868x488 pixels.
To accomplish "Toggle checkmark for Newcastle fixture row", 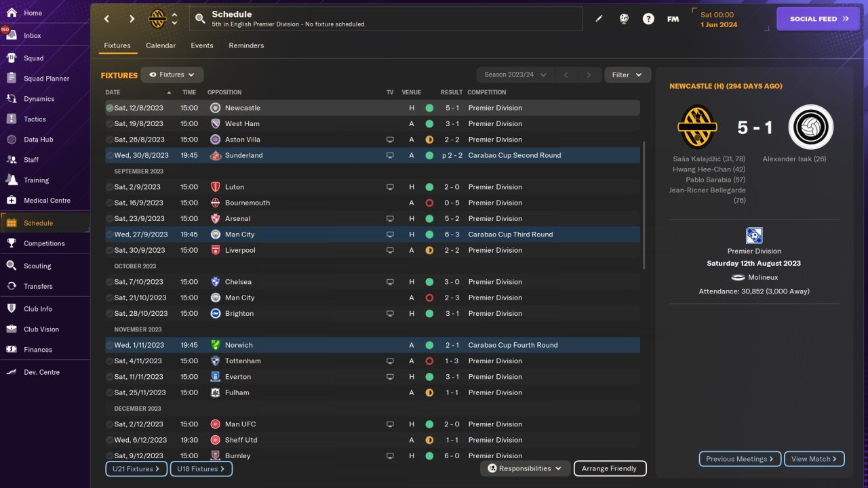I will (x=110, y=108).
